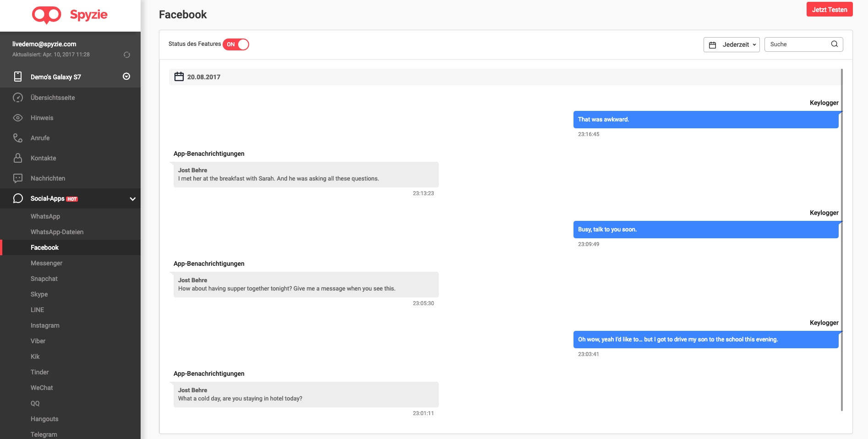The width and height of the screenshot is (868, 439).
Task: Toggle the Status des Features switch
Action: coord(236,44)
